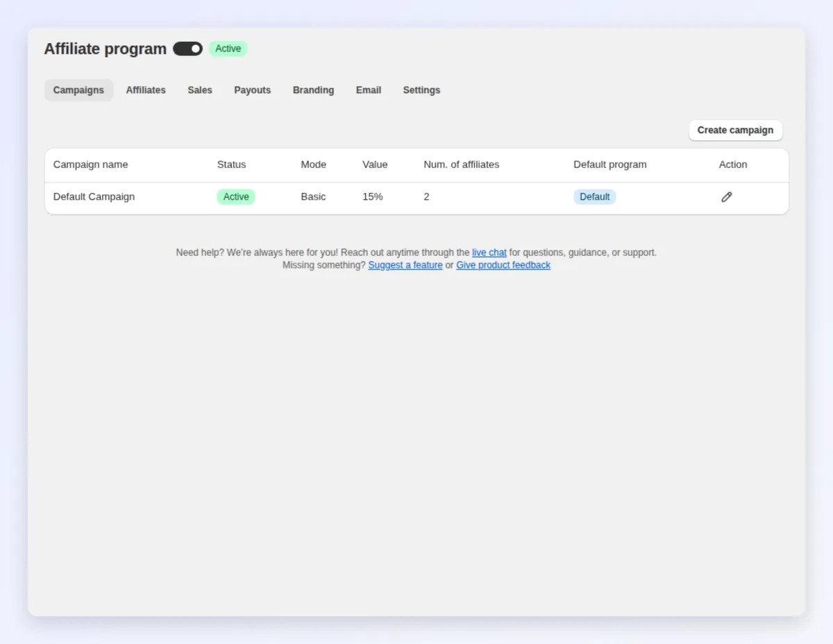
Task: Click the Active status badge in campaign row
Action: 236,197
